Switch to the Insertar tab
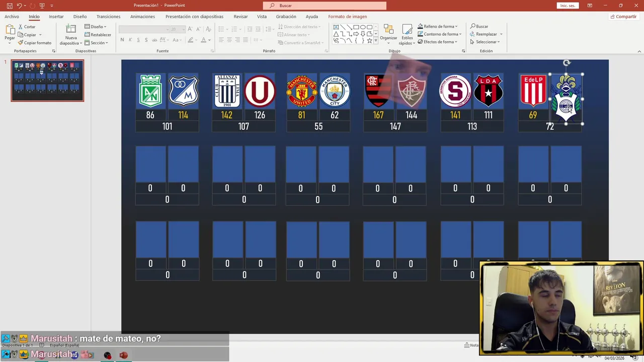 pos(56,17)
